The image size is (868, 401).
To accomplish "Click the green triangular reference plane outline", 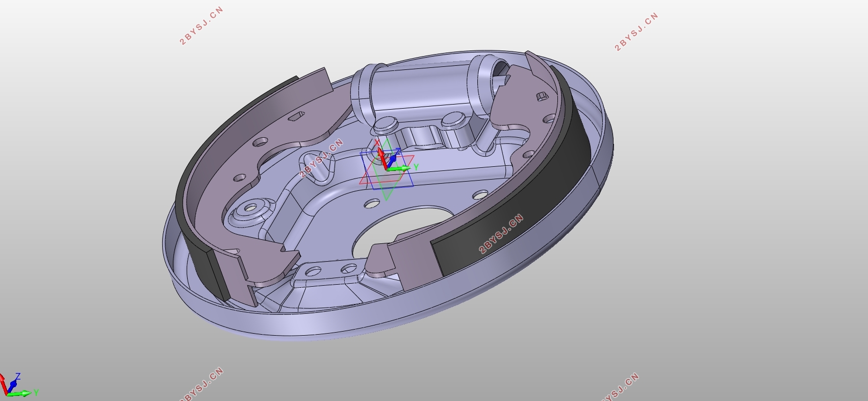I will (387, 169).
